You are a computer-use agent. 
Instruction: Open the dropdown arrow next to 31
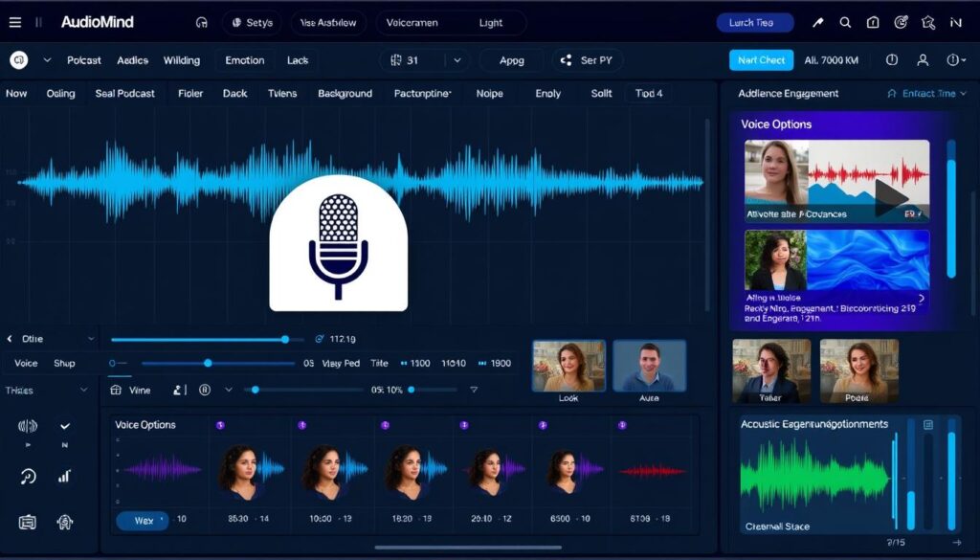457,60
